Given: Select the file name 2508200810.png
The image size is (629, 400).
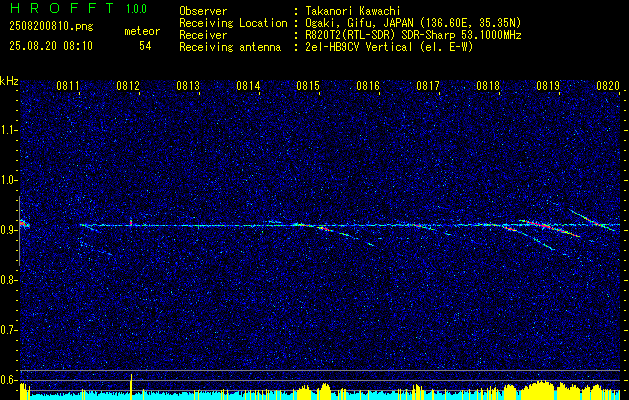Looking at the screenshot, I should click(51, 27).
